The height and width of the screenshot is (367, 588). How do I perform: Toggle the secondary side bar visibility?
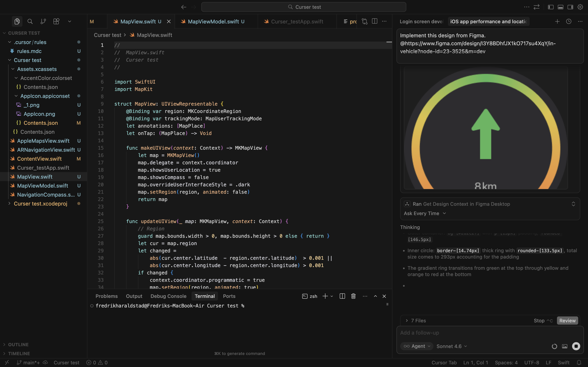pos(570,7)
